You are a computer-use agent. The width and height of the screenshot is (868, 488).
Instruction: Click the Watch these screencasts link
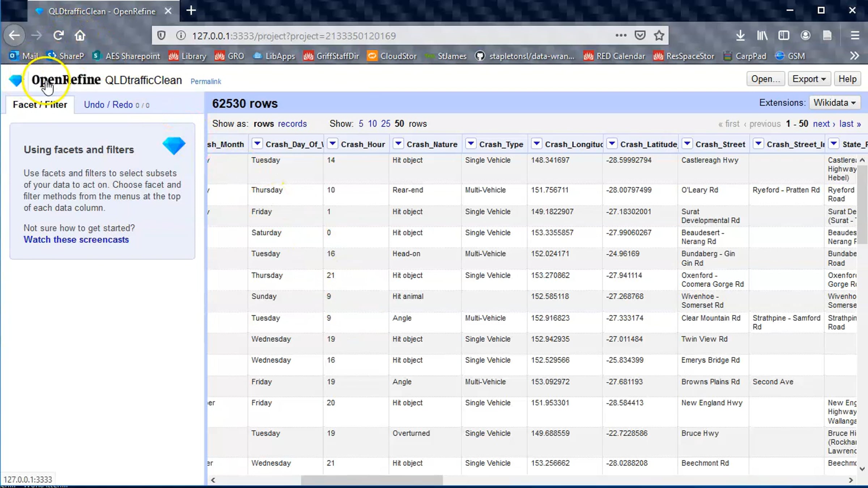tap(76, 240)
